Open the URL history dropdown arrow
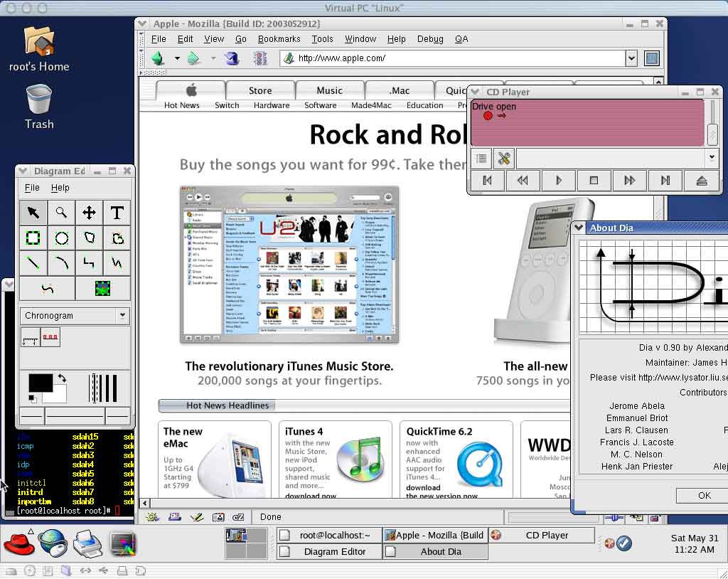Viewport: 728px width, 579px height. pos(631,58)
